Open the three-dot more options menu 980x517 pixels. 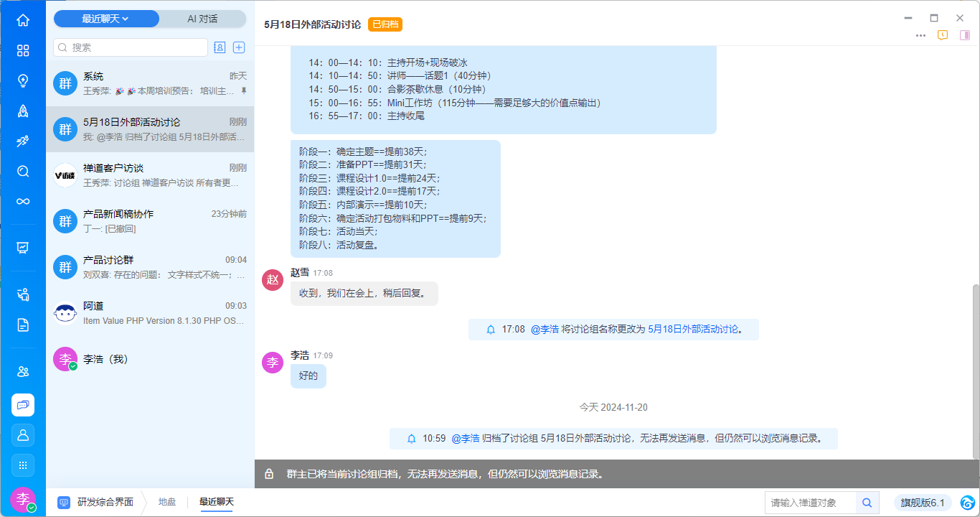point(920,35)
